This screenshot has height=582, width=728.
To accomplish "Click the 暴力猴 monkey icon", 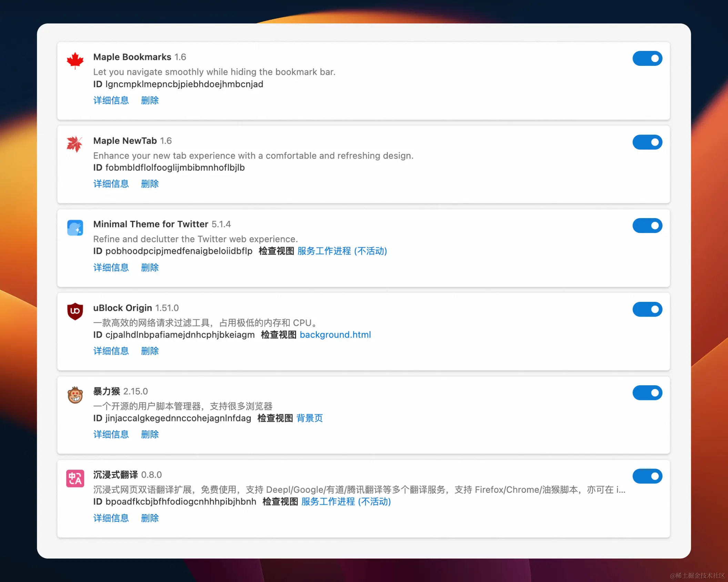I will (x=75, y=395).
